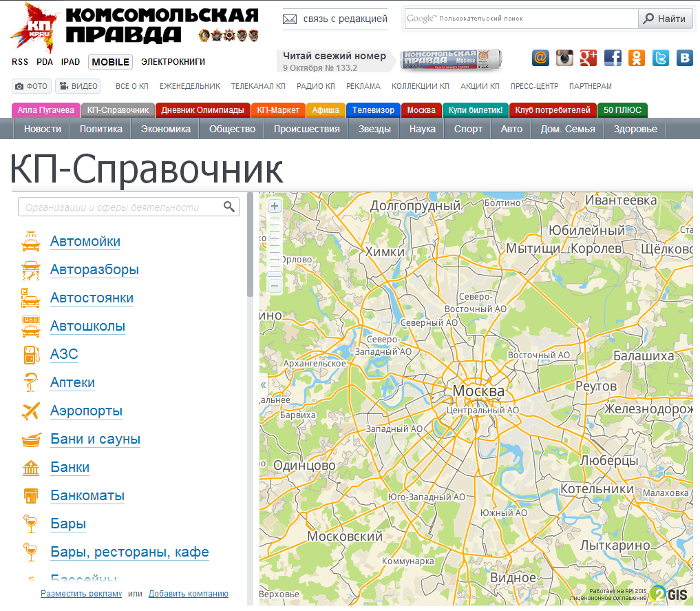700x611 pixels.
Task: Switch to the Клуб потребителей tab
Action: pyautogui.click(x=553, y=110)
